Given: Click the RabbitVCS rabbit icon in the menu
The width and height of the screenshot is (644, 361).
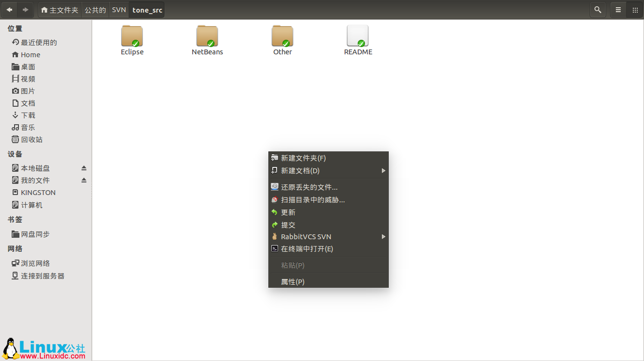Looking at the screenshot, I should coord(275,237).
